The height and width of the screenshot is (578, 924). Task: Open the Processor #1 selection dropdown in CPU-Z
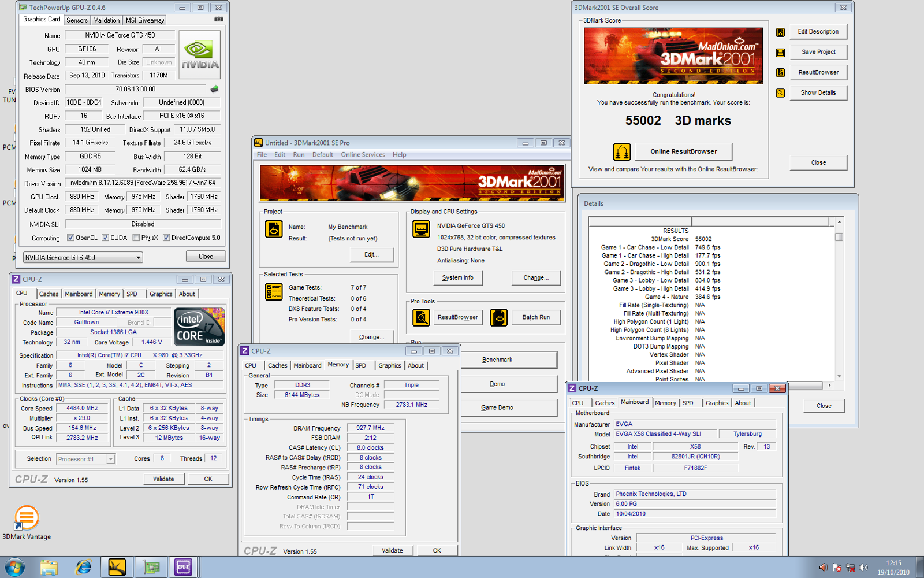click(x=85, y=459)
